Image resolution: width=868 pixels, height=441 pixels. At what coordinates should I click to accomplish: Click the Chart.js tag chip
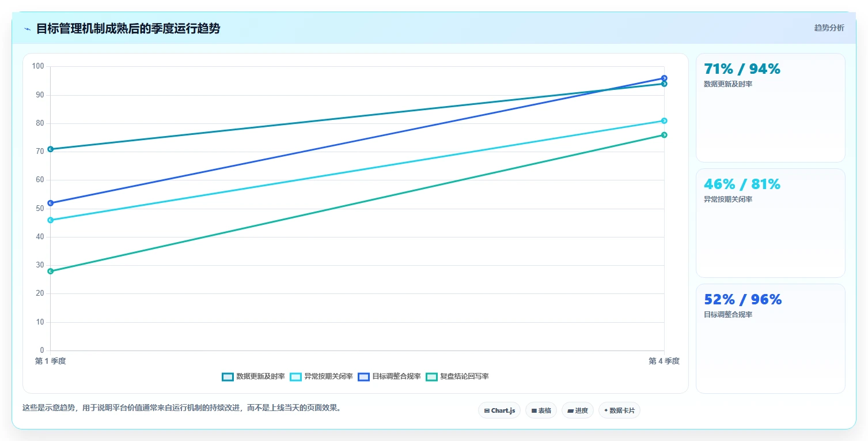tap(499, 410)
